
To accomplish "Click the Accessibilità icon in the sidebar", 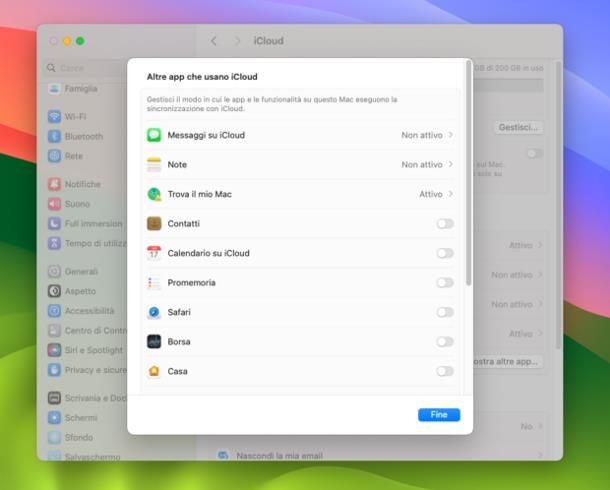I will tap(54, 311).
